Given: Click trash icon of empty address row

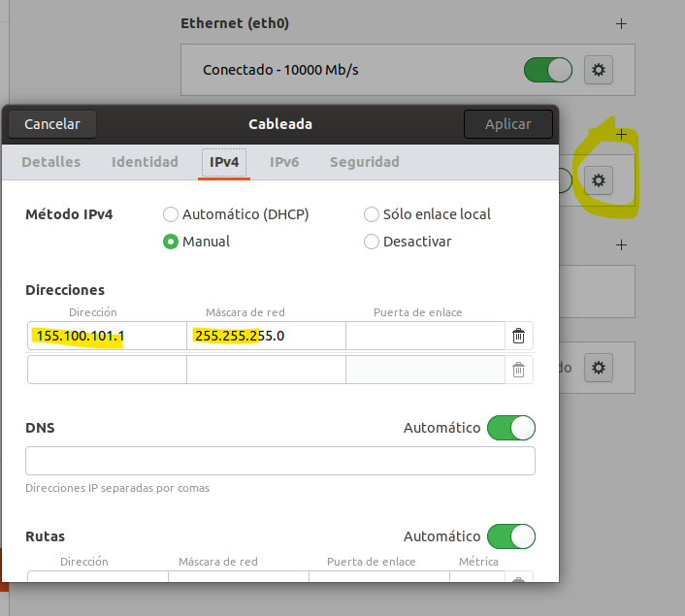Looking at the screenshot, I should click(518, 369).
